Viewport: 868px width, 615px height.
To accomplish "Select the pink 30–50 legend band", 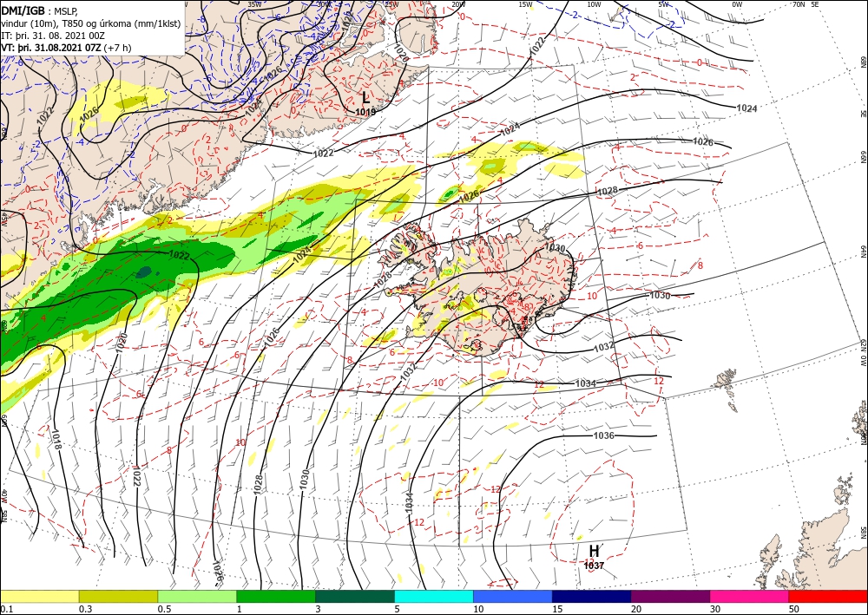I will tap(750, 596).
